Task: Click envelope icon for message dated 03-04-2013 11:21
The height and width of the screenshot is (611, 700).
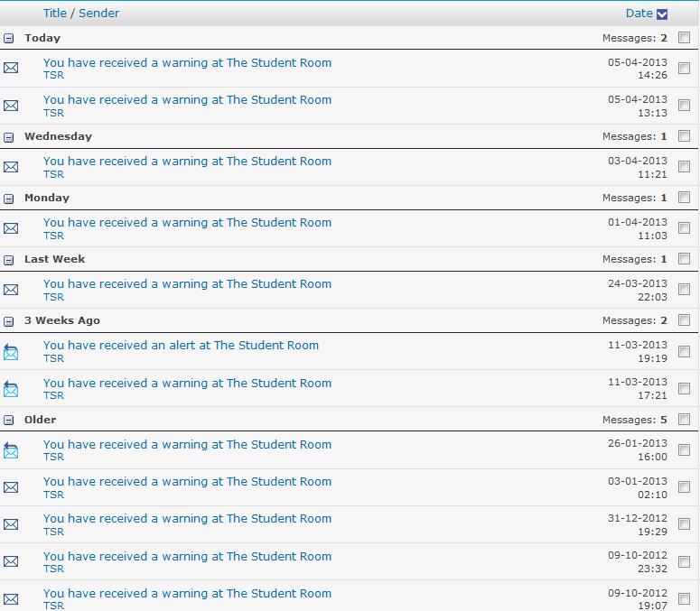Action: coord(11,167)
